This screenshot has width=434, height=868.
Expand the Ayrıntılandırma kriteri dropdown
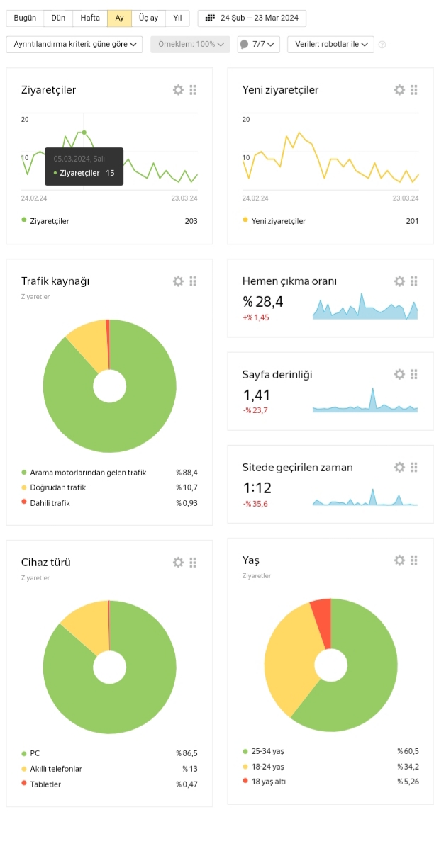pyautogui.click(x=74, y=44)
